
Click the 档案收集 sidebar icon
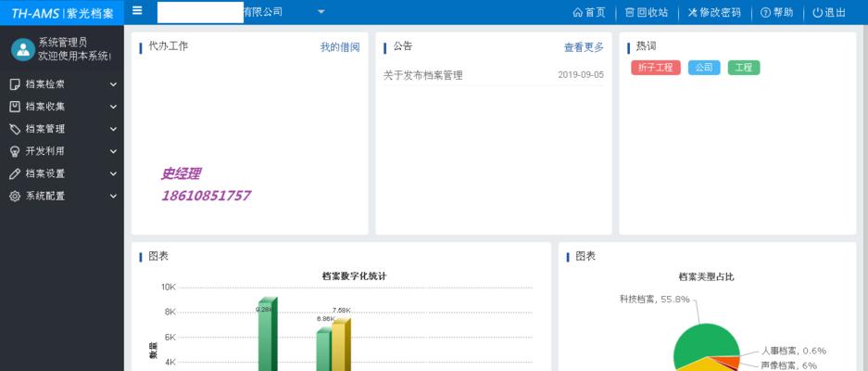click(15, 107)
